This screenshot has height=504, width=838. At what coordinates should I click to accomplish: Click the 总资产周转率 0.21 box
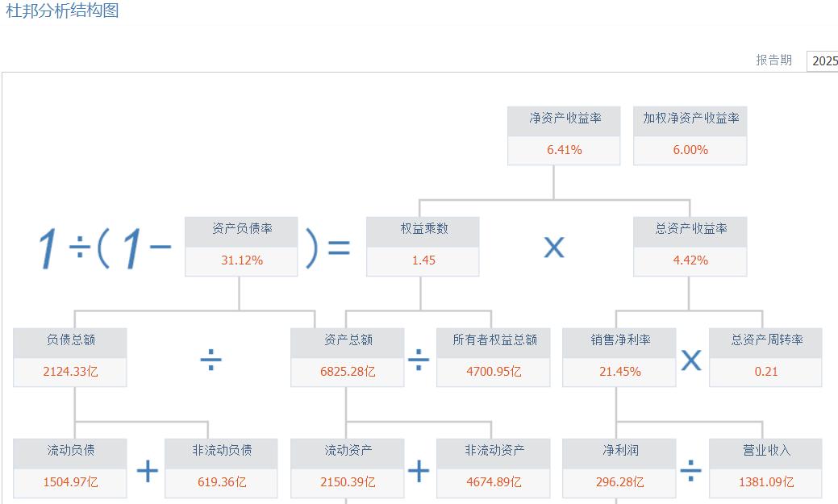(765, 356)
